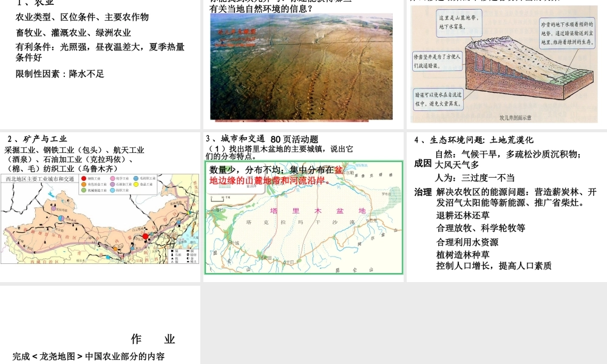The height and width of the screenshot is (364, 607).
Task: Click the heading 2、矿产与工业
Action: pyautogui.click(x=37, y=139)
